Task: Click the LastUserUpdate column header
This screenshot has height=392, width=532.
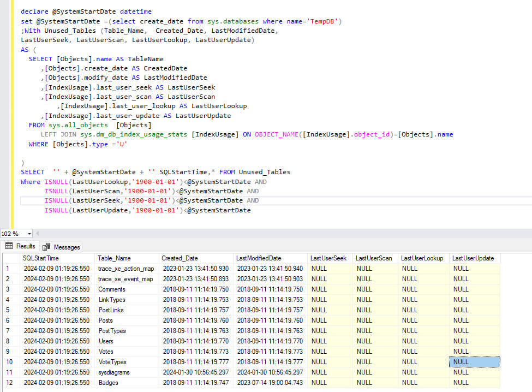Action: point(473,258)
